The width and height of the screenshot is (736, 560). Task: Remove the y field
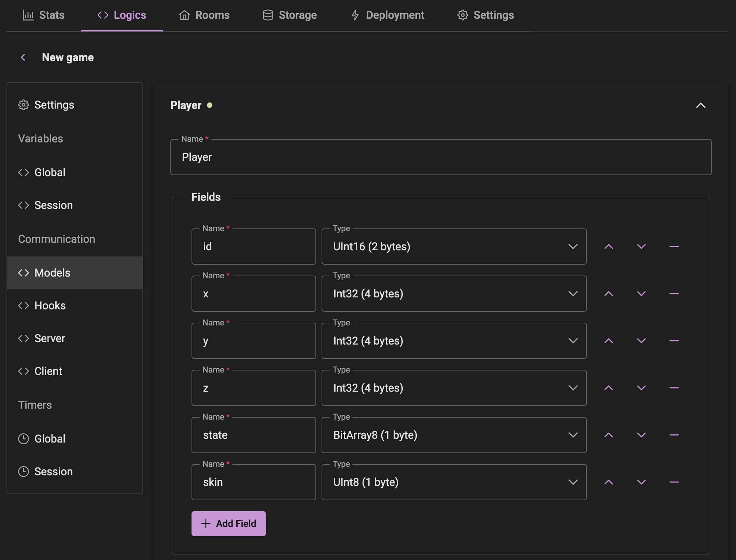click(674, 340)
